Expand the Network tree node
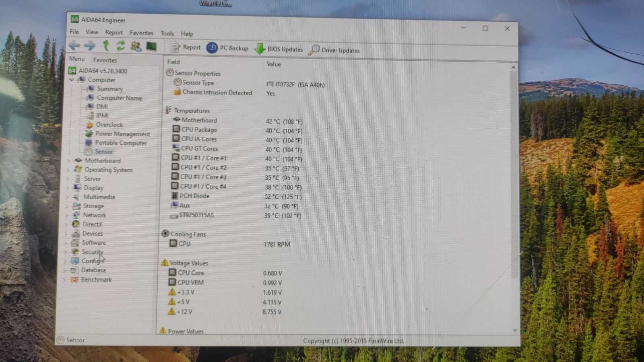Screen dimensions: 644x362 tap(66, 216)
